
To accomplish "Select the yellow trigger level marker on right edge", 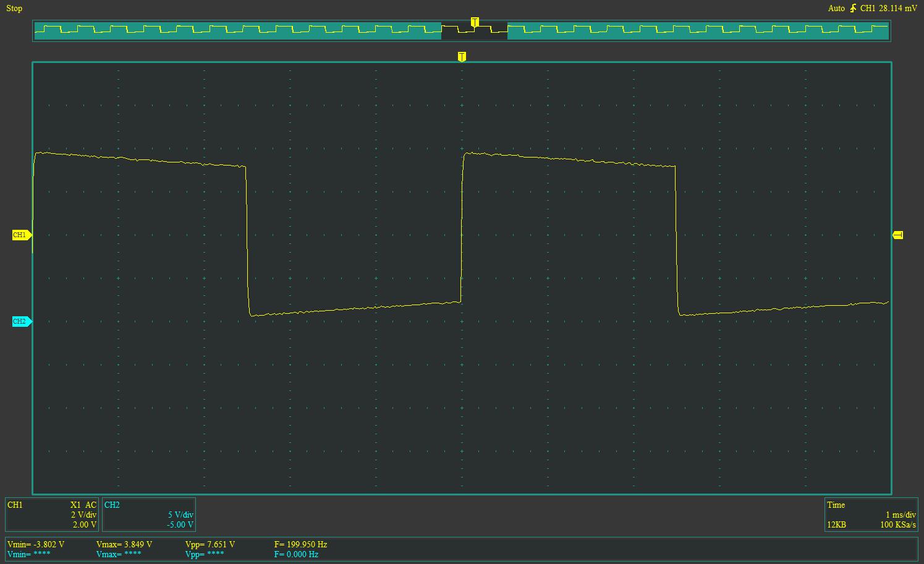I will tap(898, 235).
